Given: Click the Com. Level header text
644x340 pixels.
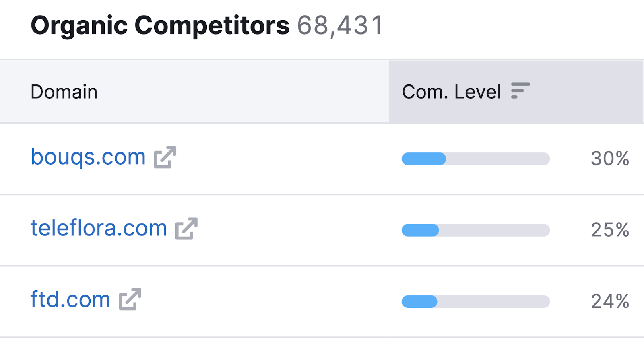Looking at the screenshot, I should 452,92.
